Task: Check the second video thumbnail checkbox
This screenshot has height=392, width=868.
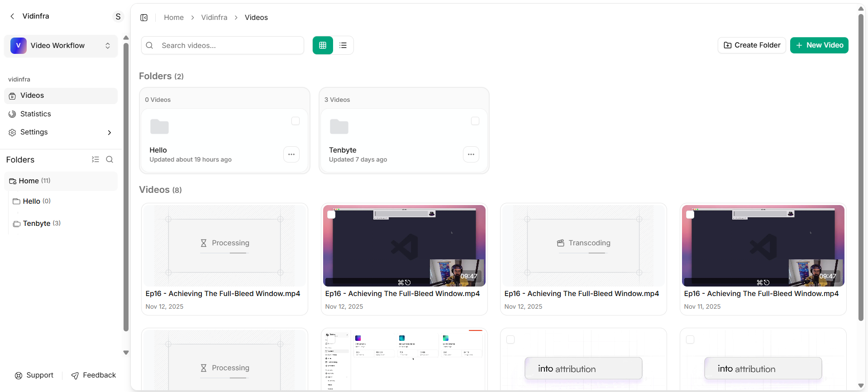Action: tap(331, 215)
